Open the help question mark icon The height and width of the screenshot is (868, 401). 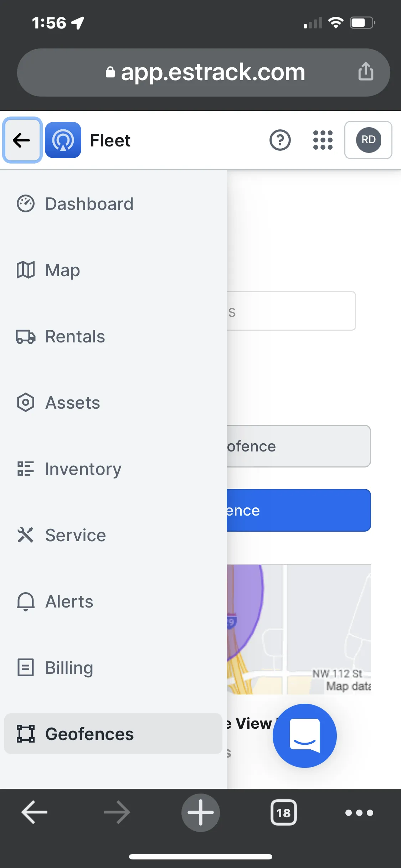tap(280, 140)
